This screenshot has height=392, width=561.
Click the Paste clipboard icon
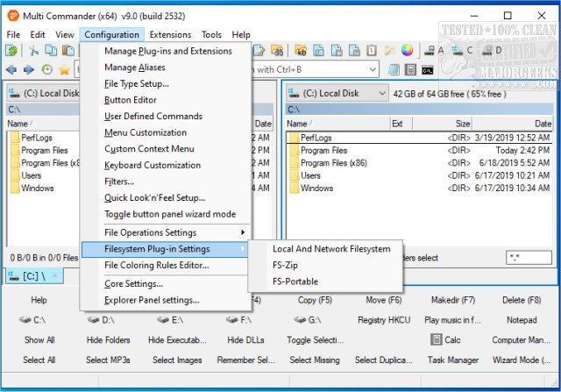[68, 51]
